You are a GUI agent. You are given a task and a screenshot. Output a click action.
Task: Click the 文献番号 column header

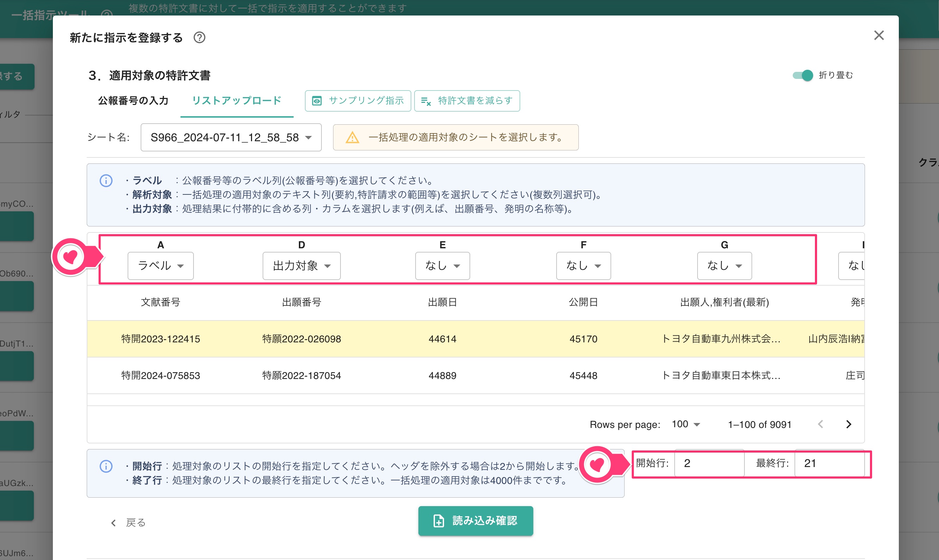click(x=160, y=302)
